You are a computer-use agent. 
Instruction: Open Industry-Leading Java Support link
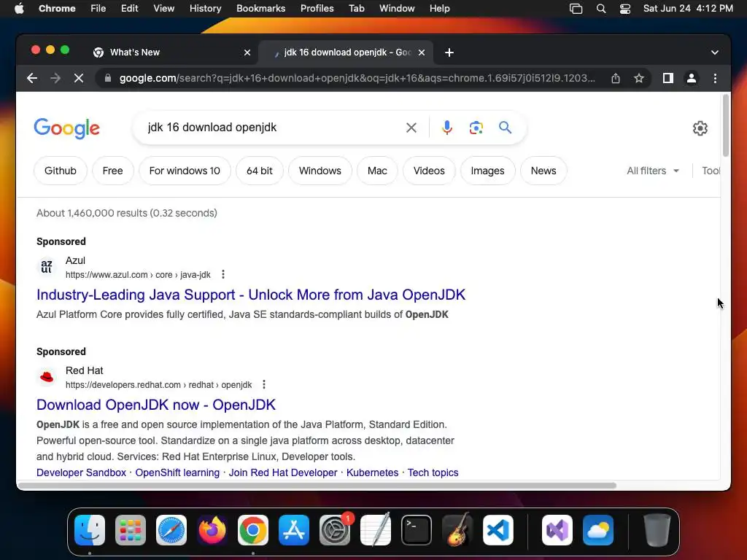(251, 295)
